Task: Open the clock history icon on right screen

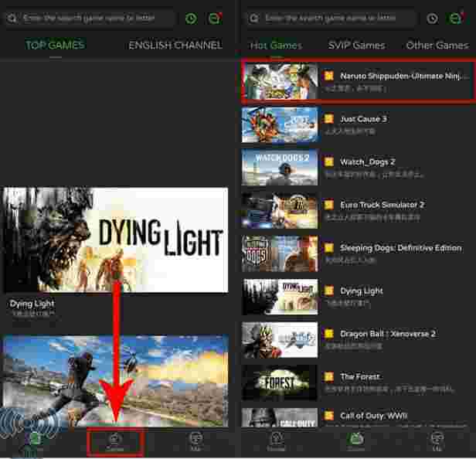Action: pos(432,19)
